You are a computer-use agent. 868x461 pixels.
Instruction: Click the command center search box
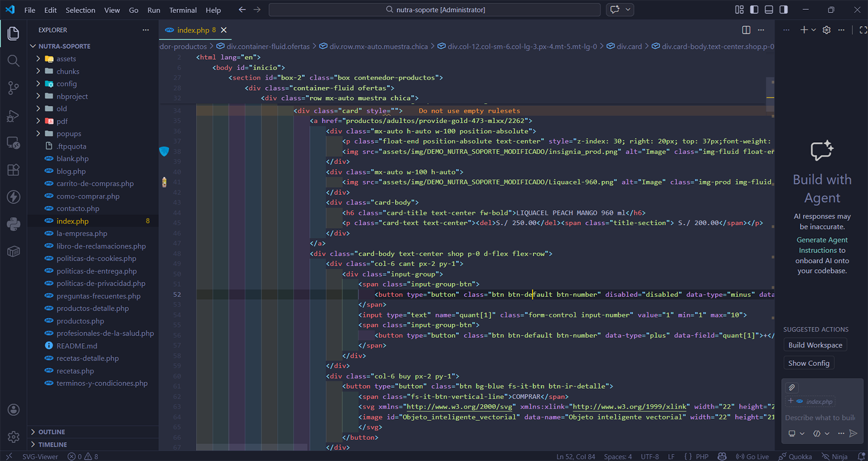pyautogui.click(x=435, y=10)
